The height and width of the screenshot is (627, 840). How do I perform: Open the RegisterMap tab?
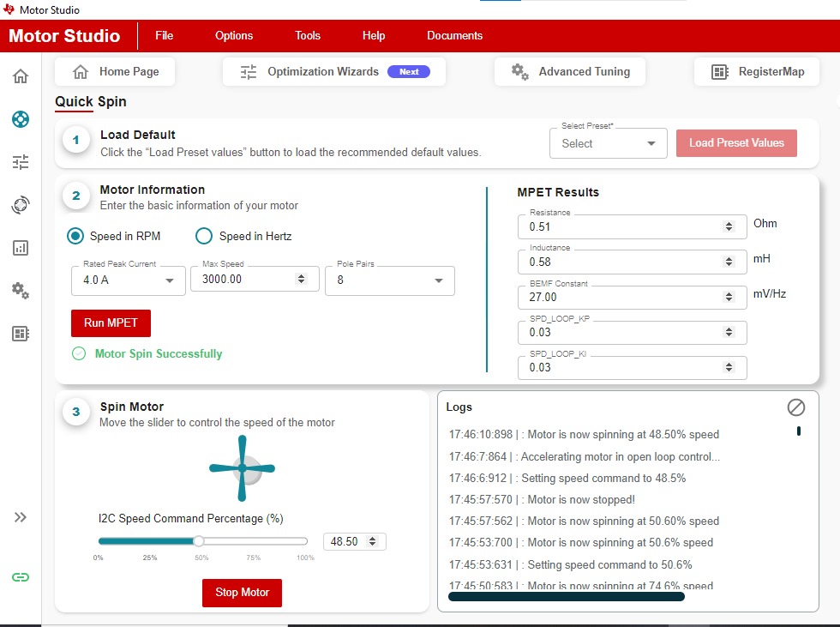756,71
